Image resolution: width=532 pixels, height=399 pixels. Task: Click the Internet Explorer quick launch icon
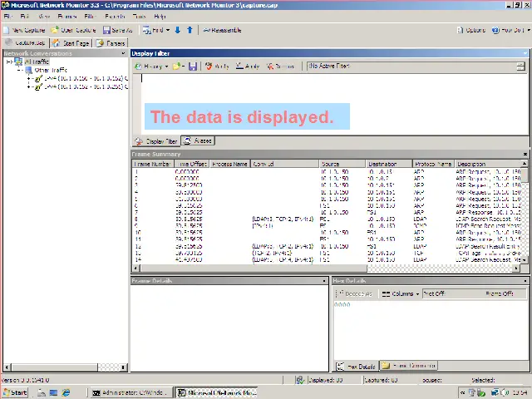point(66,392)
